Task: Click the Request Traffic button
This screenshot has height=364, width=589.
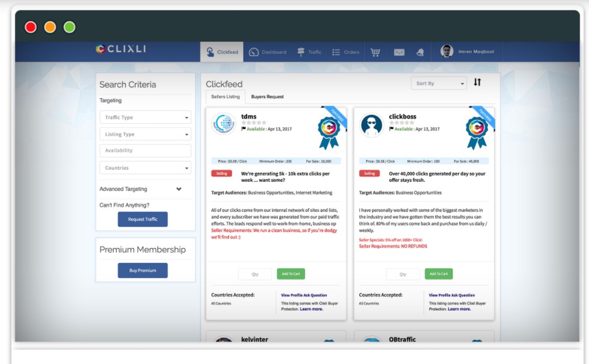Action: pos(142,219)
